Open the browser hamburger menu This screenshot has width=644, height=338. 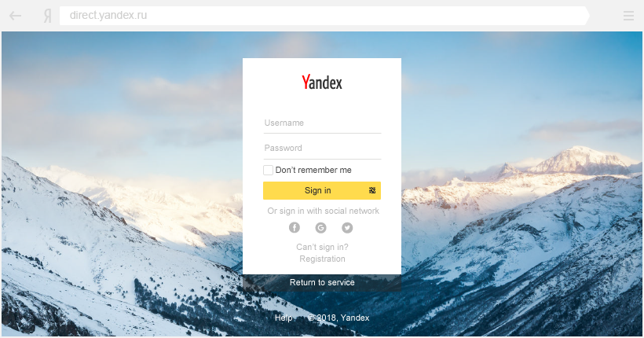click(x=628, y=16)
